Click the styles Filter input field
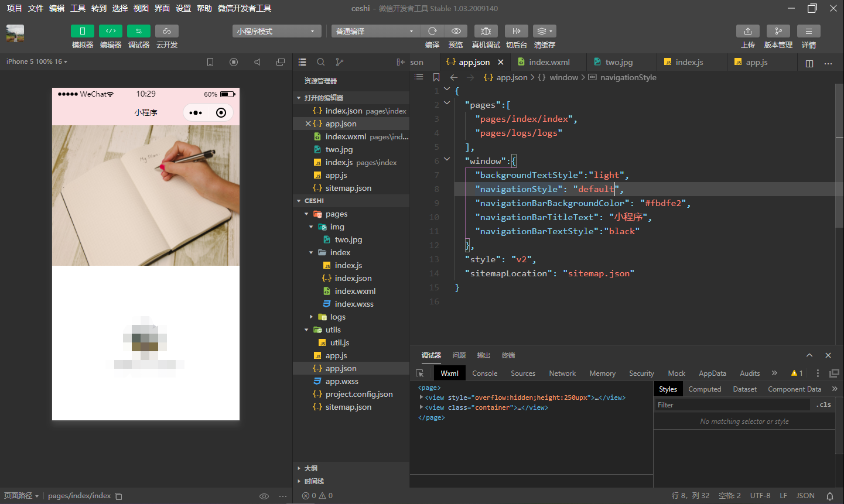The image size is (844, 504). [733, 404]
